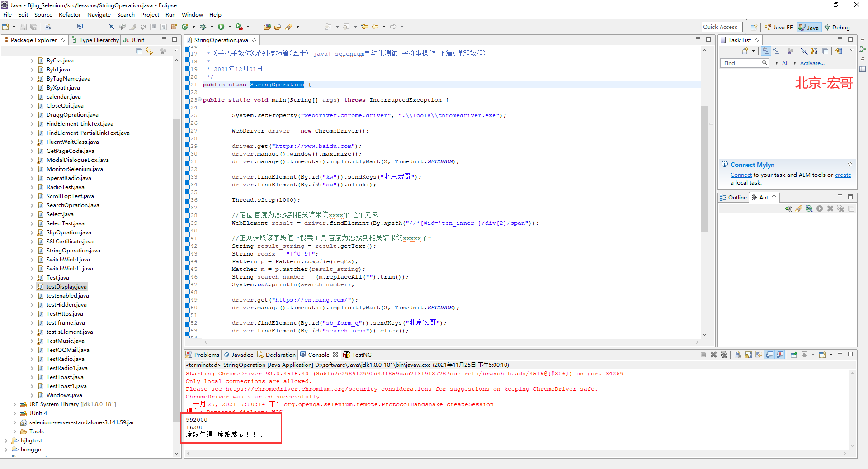868x469 pixels.
Task: Click Collapse All in Task List toolbar
Action: click(x=826, y=51)
